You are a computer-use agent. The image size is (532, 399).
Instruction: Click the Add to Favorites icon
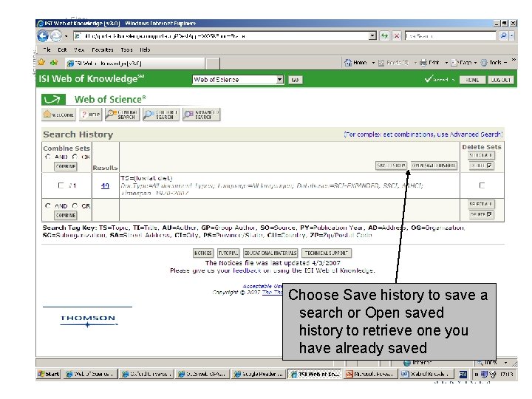(54, 62)
